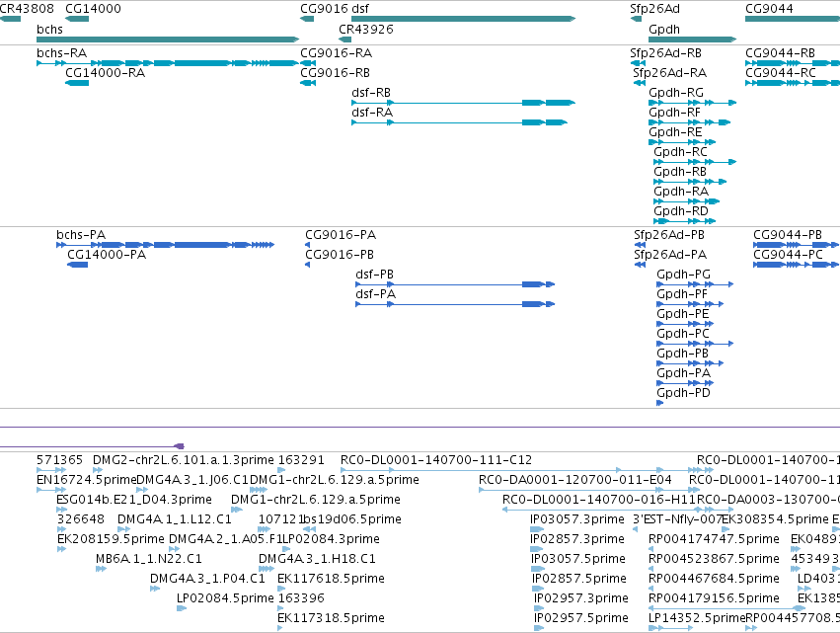The width and height of the screenshot is (840, 633).
Task: Click protein Gpdh-PC
Action: [x=695, y=344]
